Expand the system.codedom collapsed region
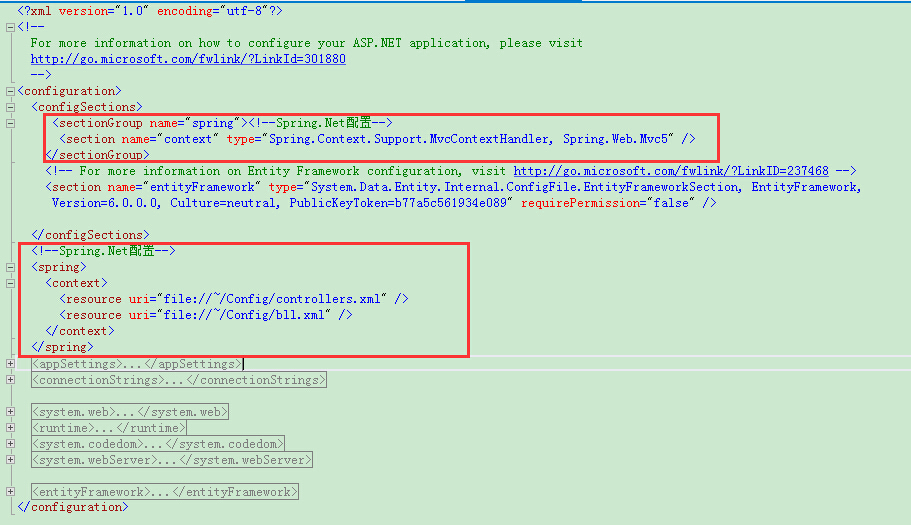The width and height of the screenshot is (911, 525). [10, 444]
